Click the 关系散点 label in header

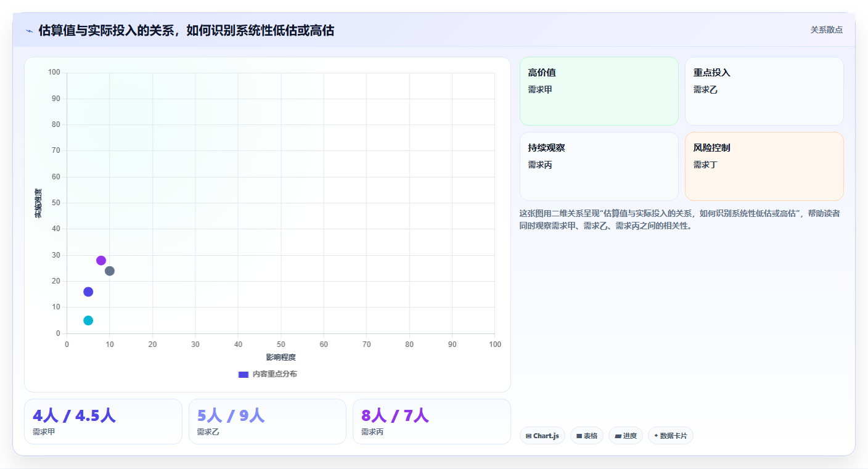coord(826,30)
